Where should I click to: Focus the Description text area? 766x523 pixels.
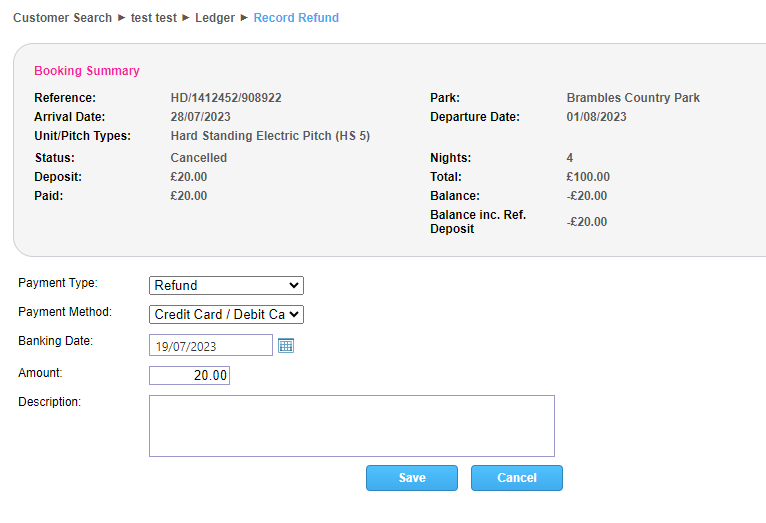[351, 426]
